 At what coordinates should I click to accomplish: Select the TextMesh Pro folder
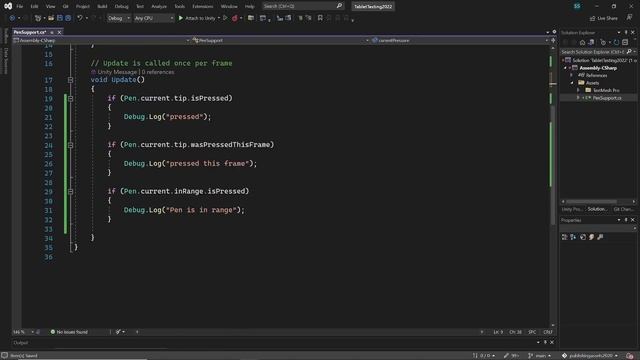click(x=602, y=90)
